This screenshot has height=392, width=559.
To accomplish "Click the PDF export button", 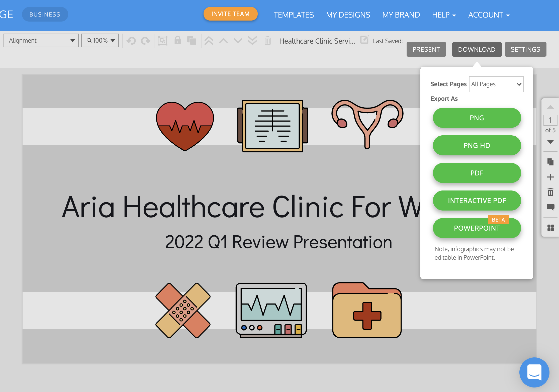I will [476, 173].
